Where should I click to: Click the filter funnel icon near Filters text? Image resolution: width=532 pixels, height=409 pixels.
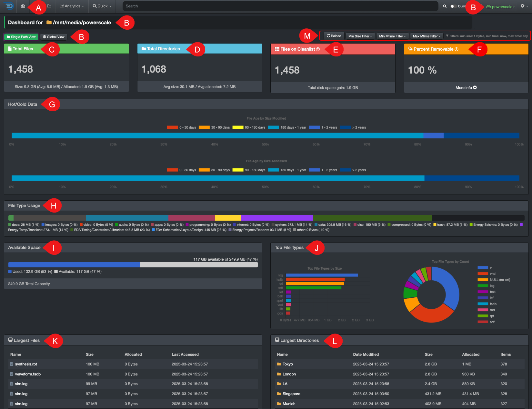coord(447,36)
